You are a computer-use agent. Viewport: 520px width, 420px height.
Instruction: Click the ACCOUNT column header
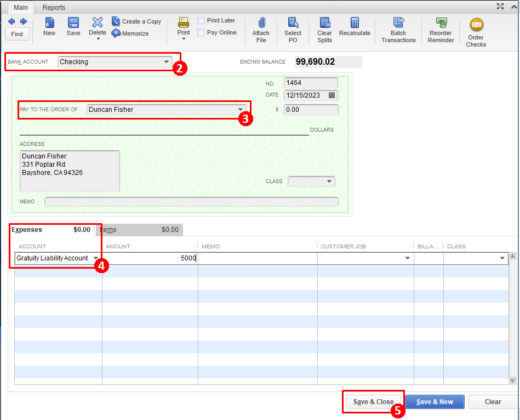coord(32,247)
